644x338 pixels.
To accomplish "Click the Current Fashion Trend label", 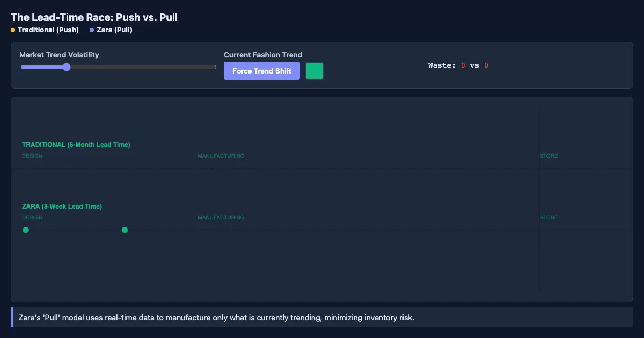I will (263, 55).
